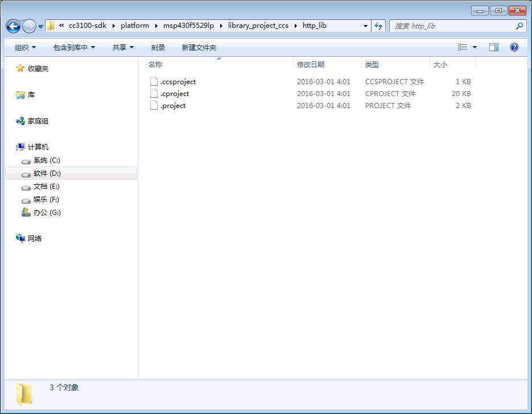
Task: Click the 20 KB size cell
Action: (x=461, y=94)
